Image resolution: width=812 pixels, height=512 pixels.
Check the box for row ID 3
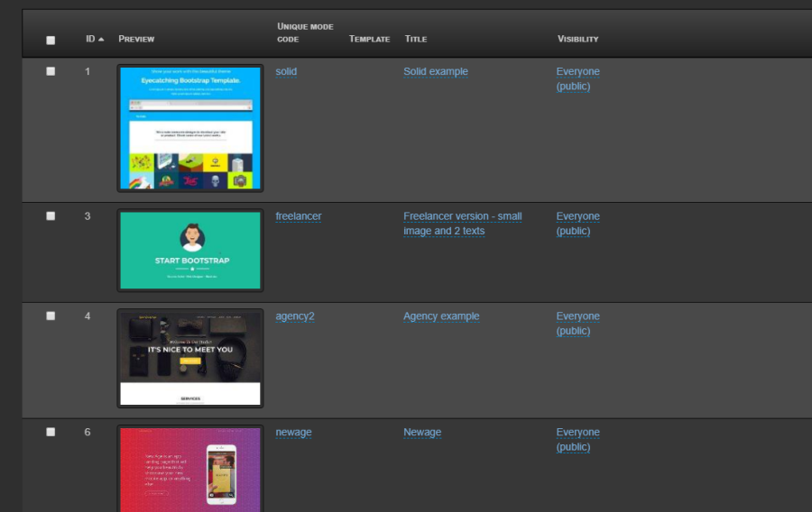coord(51,216)
